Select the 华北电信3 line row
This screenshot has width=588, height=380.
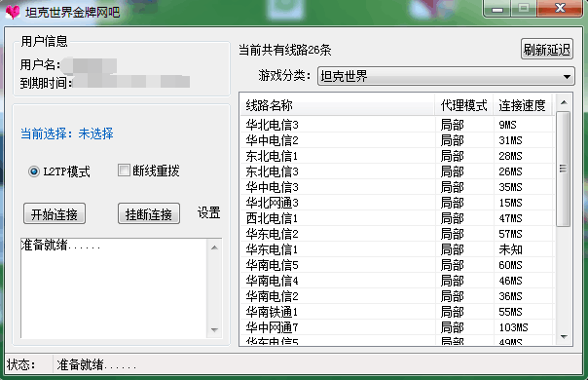(397, 125)
